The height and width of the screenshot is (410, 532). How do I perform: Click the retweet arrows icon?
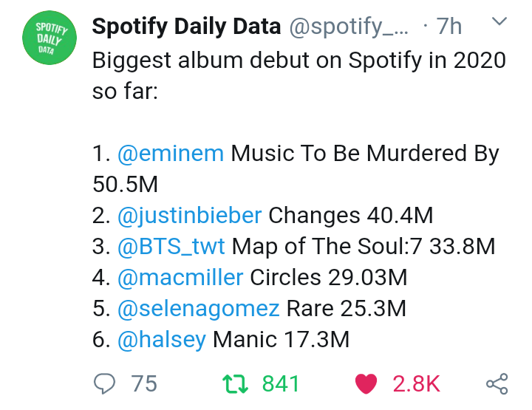click(235, 383)
